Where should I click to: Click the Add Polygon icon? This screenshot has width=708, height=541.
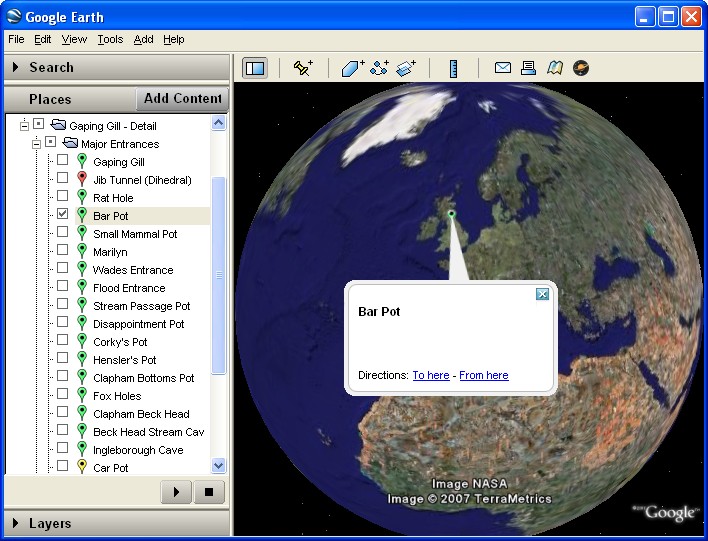point(353,68)
